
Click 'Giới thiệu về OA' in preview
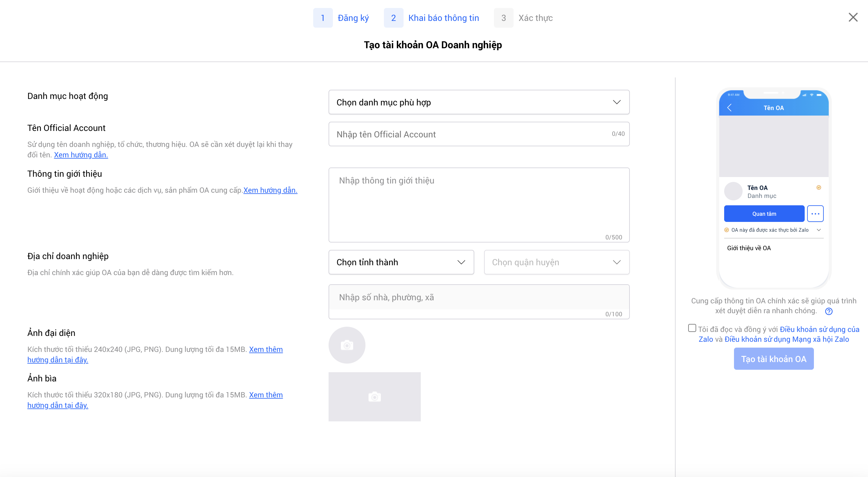pyautogui.click(x=749, y=248)
